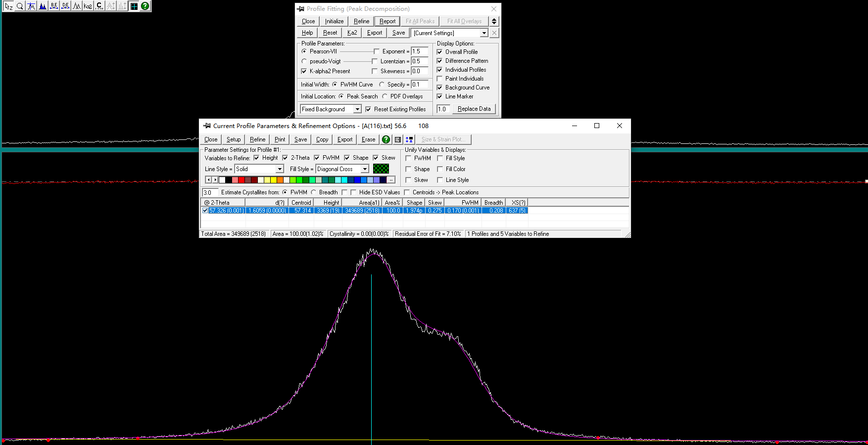The width and height of the screenshot is (868, 445).
Task: Click the Specify width value field
Action: [420, 85]
